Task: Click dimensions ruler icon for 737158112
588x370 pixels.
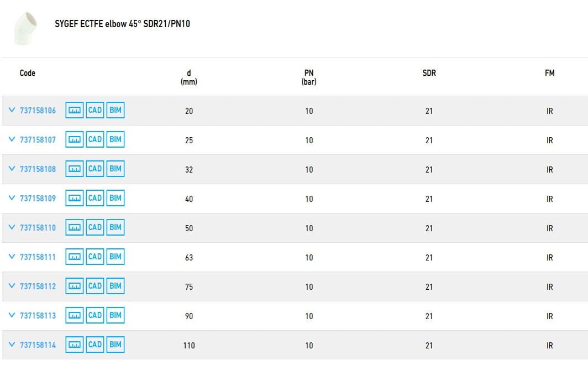Action: [75, 286]
